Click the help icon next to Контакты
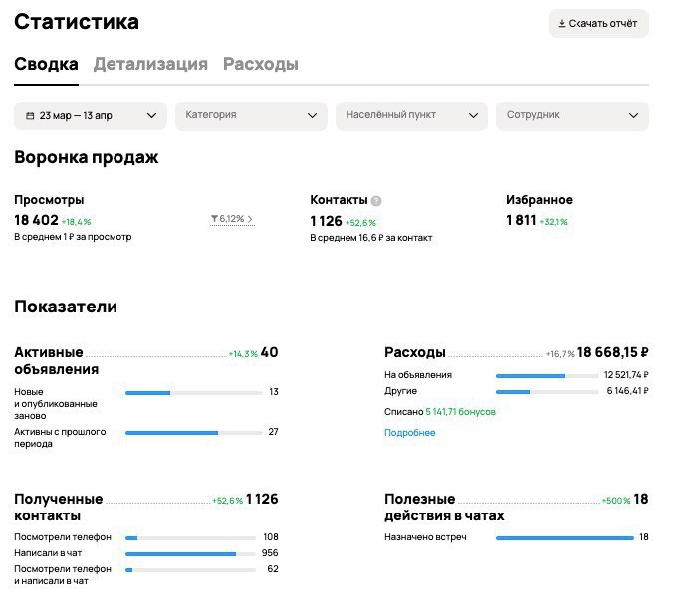Viewport: 693px width, 616px height. (376, 201)
